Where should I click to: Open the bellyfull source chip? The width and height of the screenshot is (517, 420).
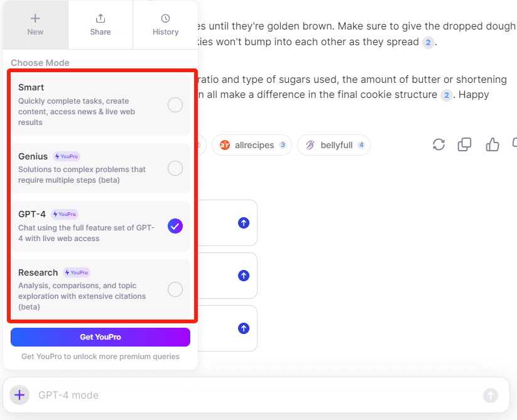tap(334, 145)
